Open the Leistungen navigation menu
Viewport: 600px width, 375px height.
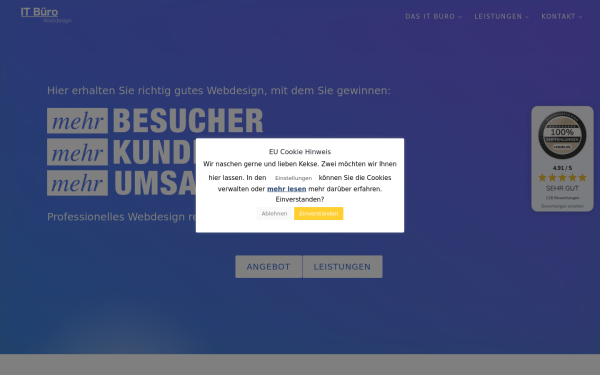tap(498, 16)
